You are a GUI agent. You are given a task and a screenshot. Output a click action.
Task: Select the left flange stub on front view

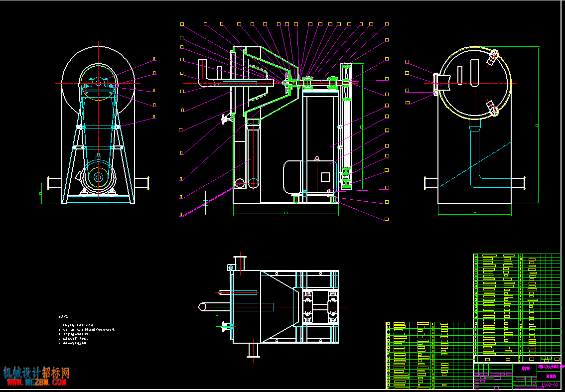tap(55, 183)
